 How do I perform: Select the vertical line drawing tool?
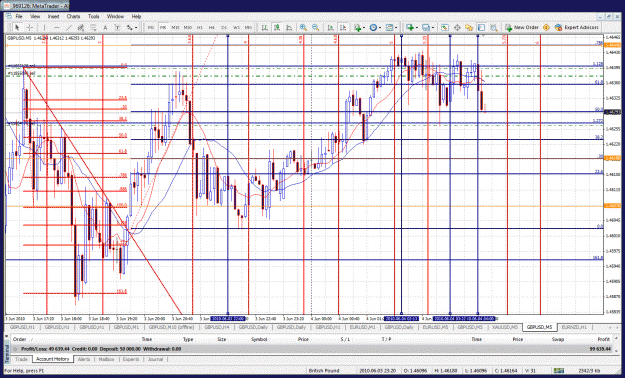pos(44,28)
